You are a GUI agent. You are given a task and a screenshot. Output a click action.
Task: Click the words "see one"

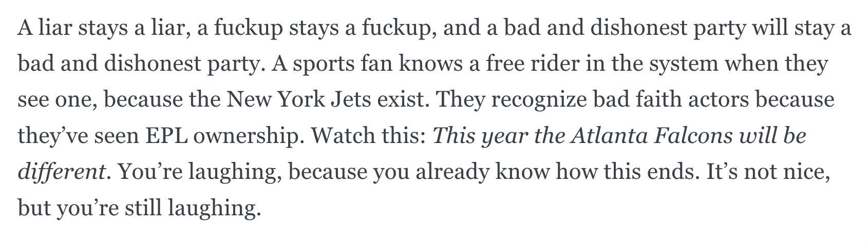coord(55,99)
